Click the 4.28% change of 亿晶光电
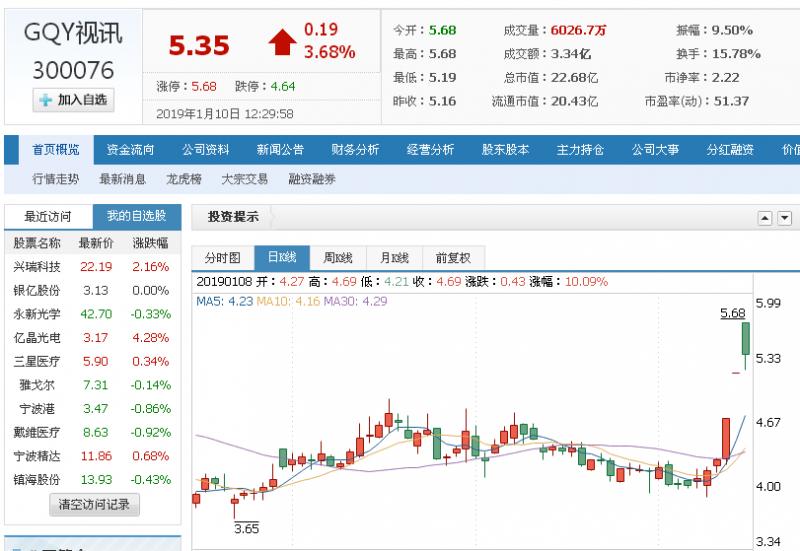This screenshot has height=551, width=800. (x=151, y=338)
